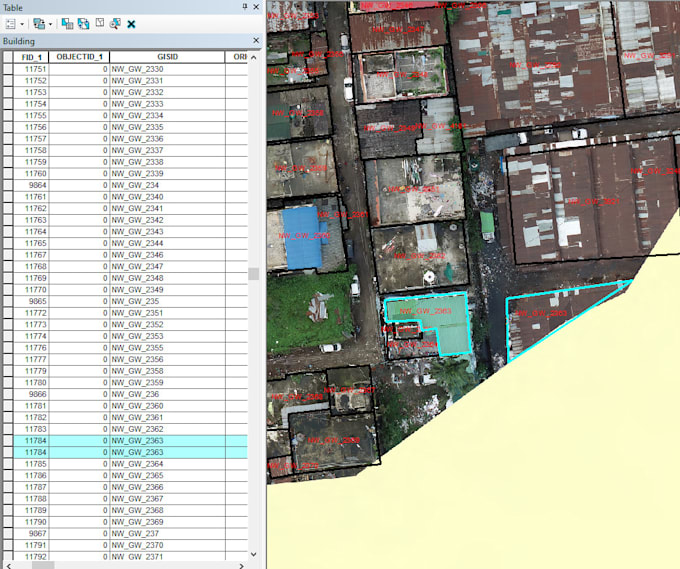Click building labeled NW_GW_2369 on map

tap(334, 440)
